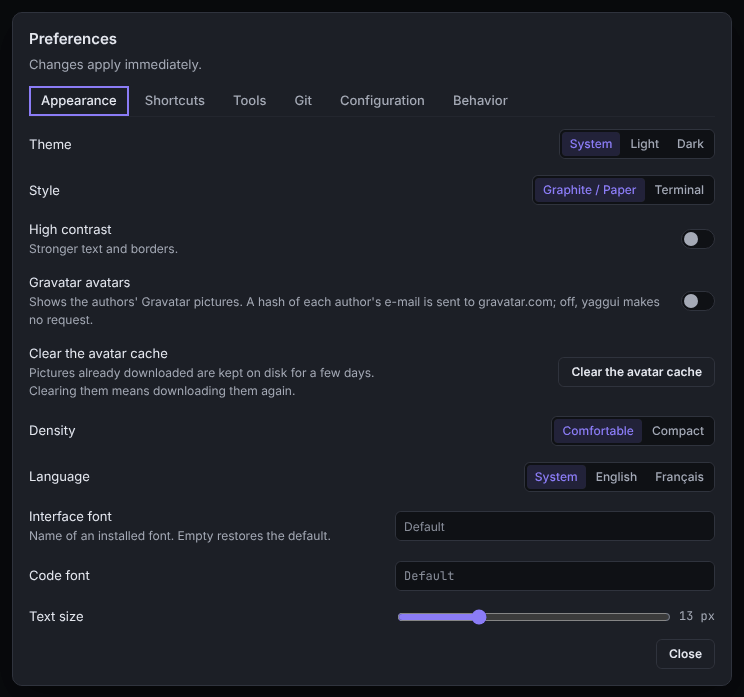This screenshot has width=744, height=697.
Task: Focus the Interface font input field
Action: coord(555,526)
